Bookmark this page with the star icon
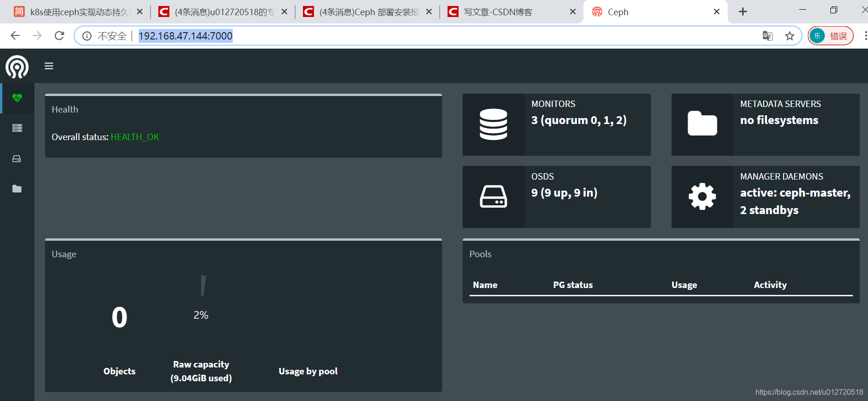868x401 pixels. [790, 36]
